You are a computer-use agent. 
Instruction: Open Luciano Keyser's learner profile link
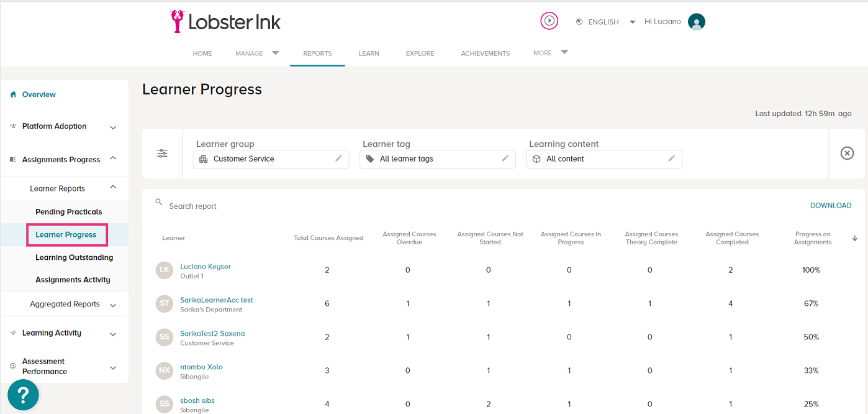[x=206, y=267]
